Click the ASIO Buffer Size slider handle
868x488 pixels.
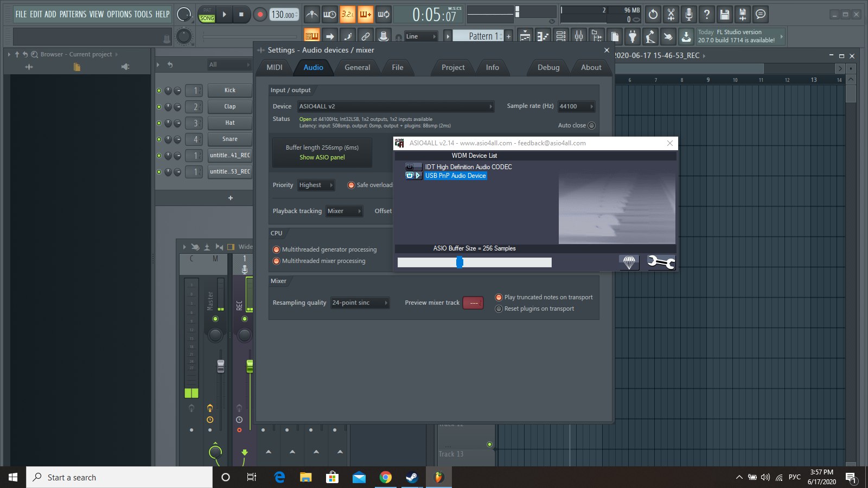[459, 262]
